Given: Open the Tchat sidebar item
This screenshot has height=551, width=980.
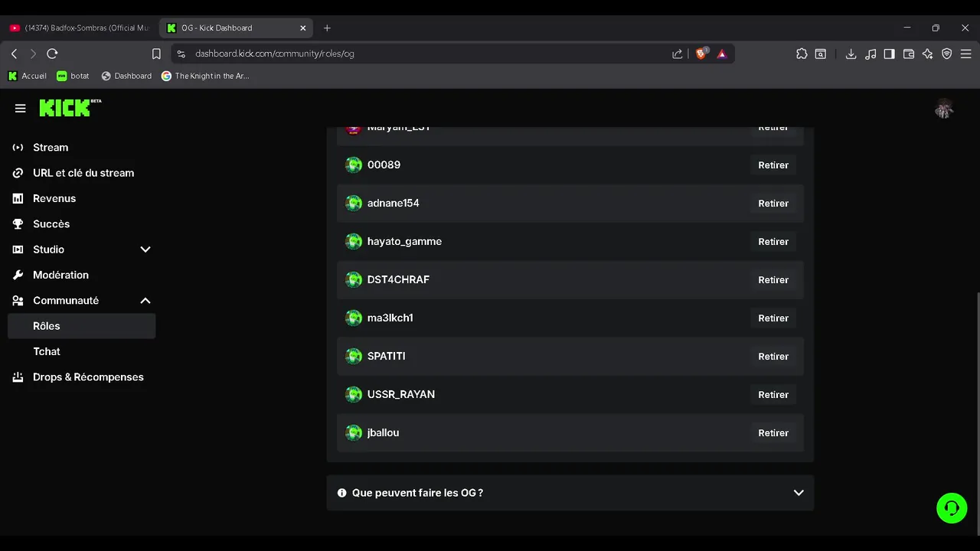Looking at the screenshot, I should point(47,351).
